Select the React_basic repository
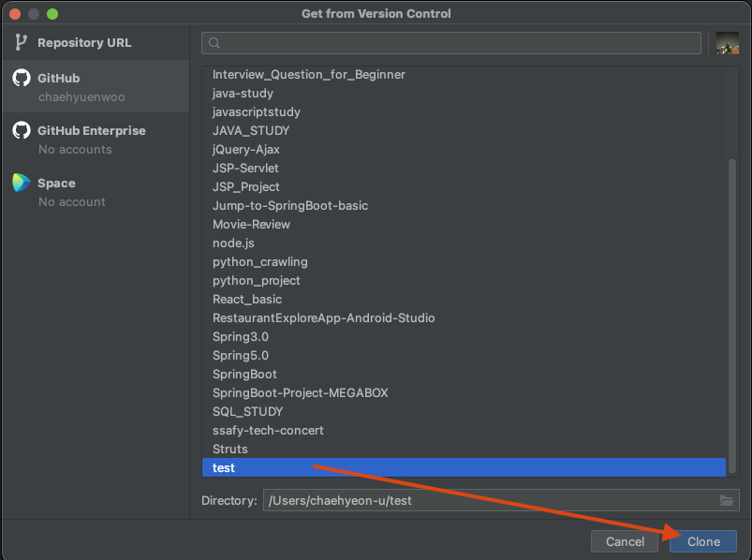This screenshot has width=752, height=560. point(464,299)
